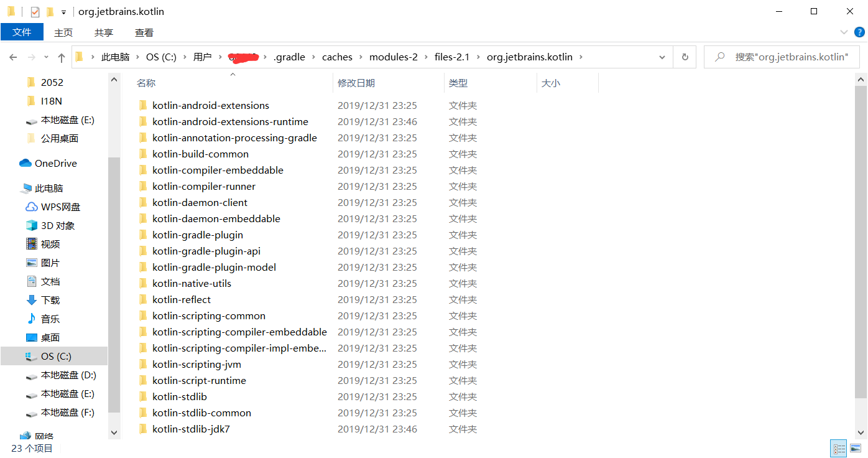Click the Back navigation arrow
The width and height of the screenshot is (868, 458).
(13, 57)
